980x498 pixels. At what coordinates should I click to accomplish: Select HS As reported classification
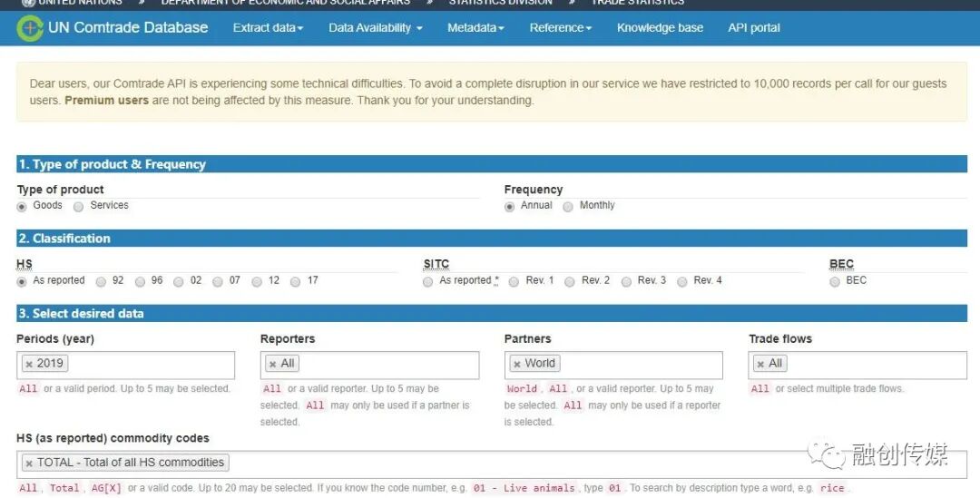coord(22,282)
